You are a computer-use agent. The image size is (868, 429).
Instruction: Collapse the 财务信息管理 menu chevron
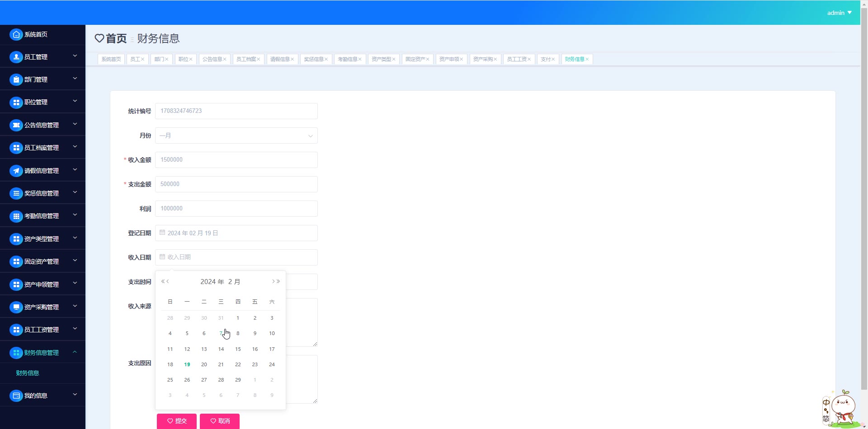[x=75, y=352]
